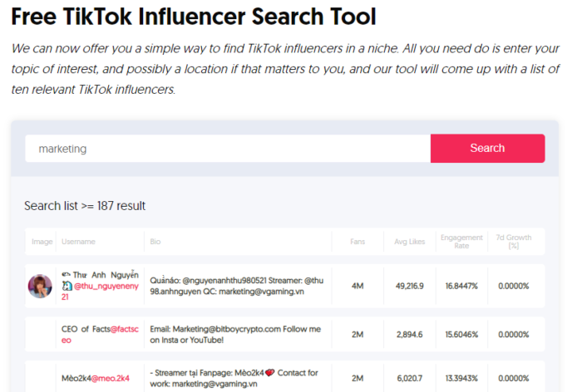Sort by the Fans column header
582x392 pixels.
[358, 242]
